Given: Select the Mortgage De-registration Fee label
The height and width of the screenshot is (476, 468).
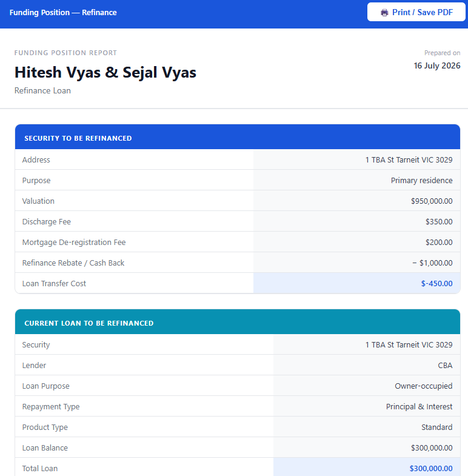Looking at the screenshot, I should 74,243.
